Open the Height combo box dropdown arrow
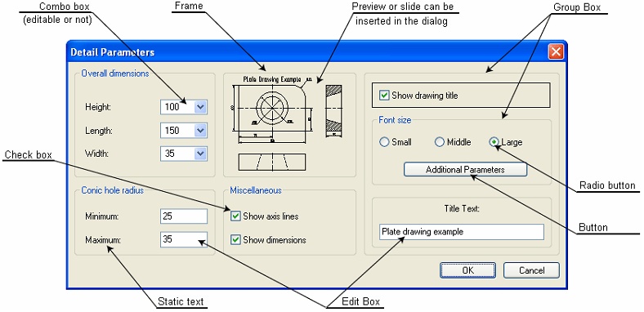Screen dimensions: 644x312 click(200, 107)
